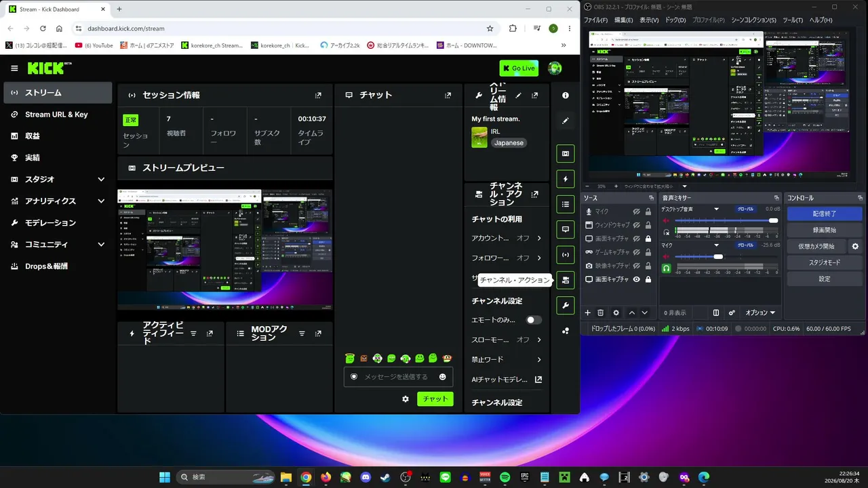Screen dimensions: 868x488
Task: Click 録画開始 in OBS controls
Action: tap(825, 230)
